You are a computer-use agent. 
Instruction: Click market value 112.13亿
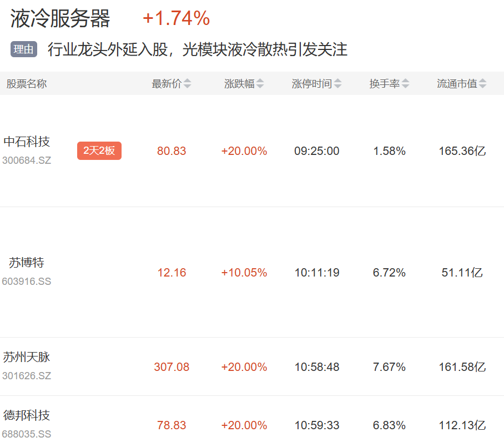point(462,425)
